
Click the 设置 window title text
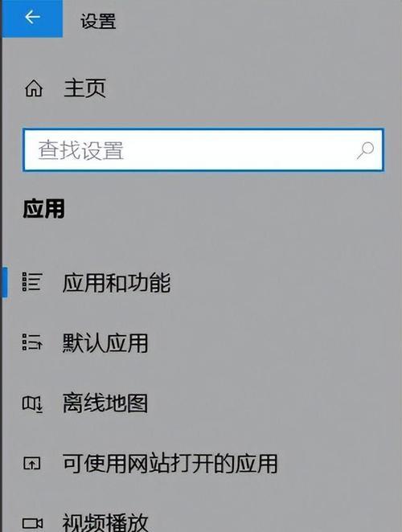point(98,21)
